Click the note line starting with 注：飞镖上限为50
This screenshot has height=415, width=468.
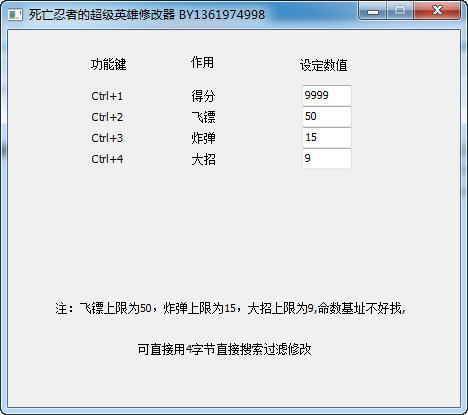click(x=230, y=308)
